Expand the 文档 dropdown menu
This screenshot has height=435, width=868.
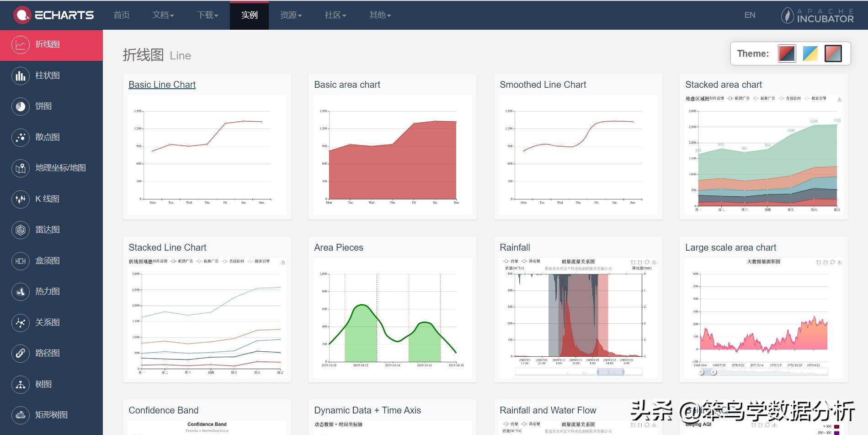[163, 15]
